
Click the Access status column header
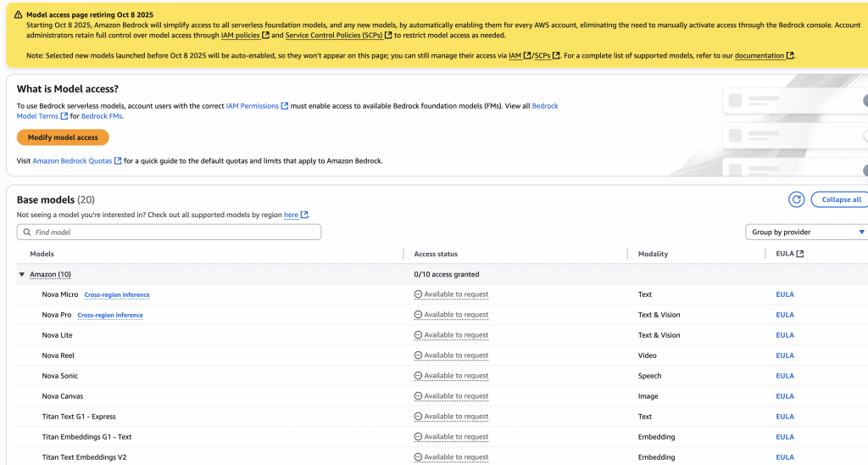point(436,254)
